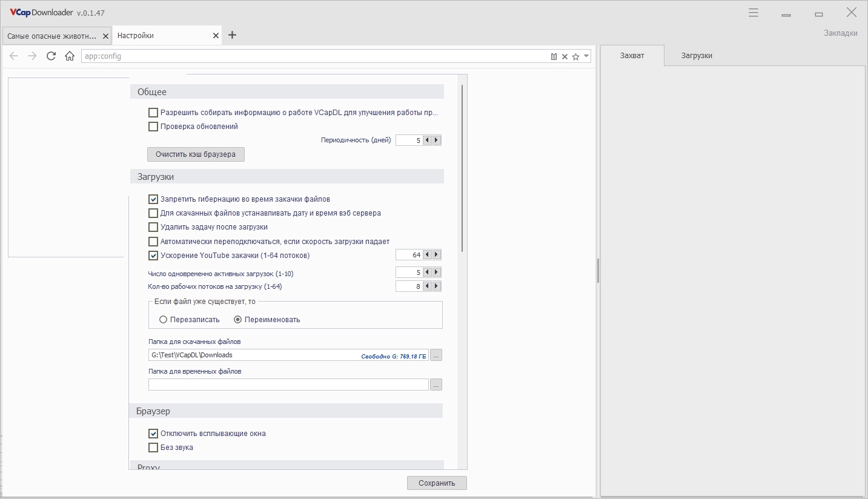Toggle Удалить задачу после загрузки checkbox
The image size is (868, 499).
pos(153,227)
